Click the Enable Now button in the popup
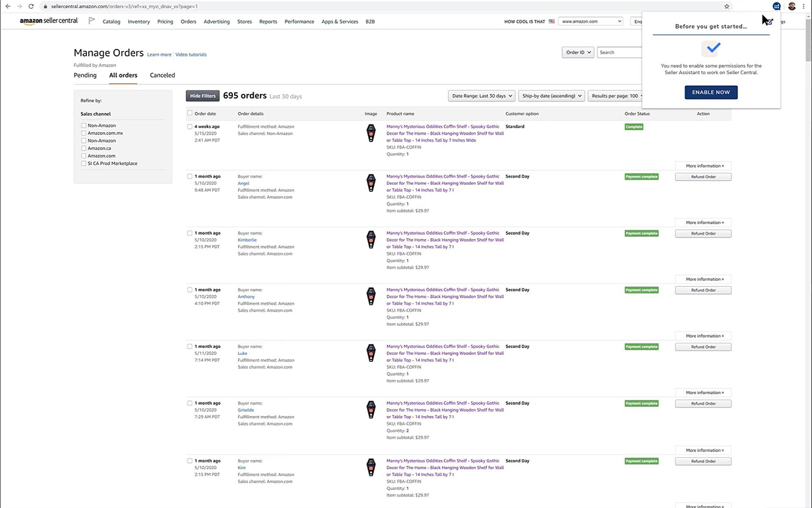This screenshot has height=508, width=812. [x=710, y=92]
